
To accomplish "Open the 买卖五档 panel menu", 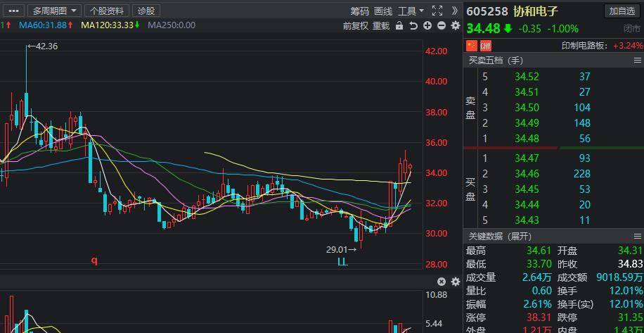I will [x=638, y=61].
